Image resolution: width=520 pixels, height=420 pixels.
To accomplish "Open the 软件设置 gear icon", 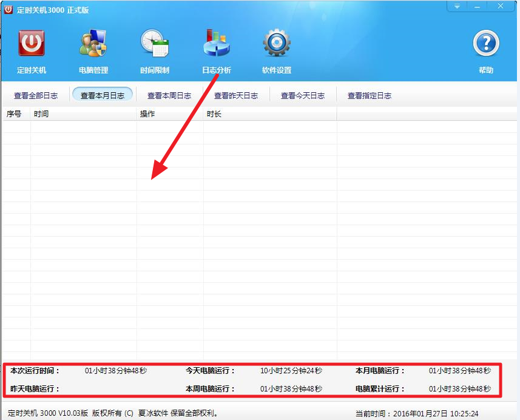I will [x=277, y=43].
